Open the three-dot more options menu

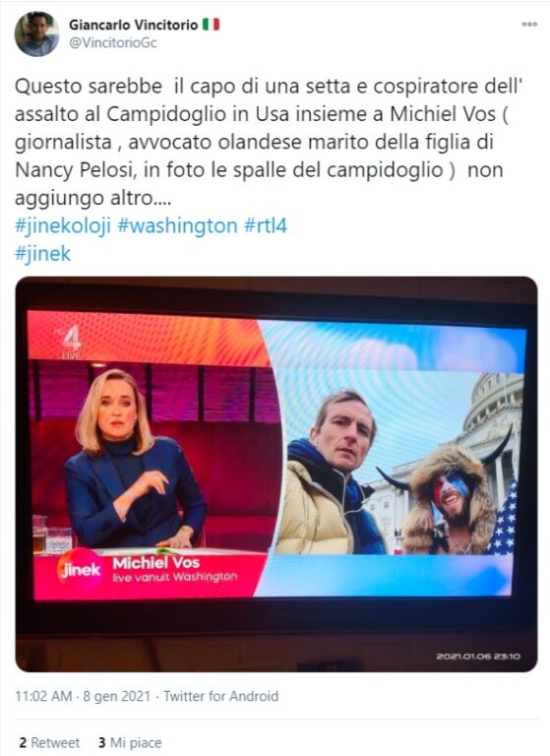(529, 24)
